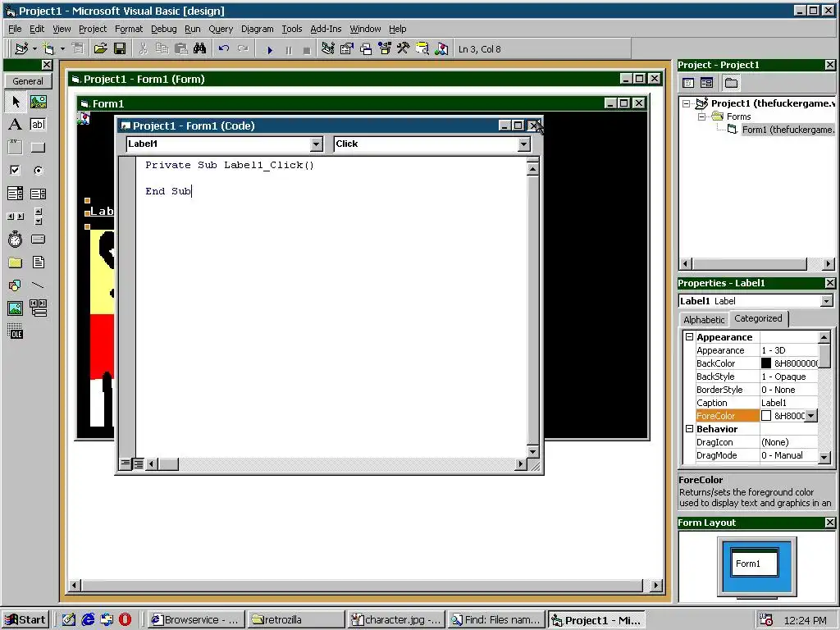
Task: Save Project toolbar button
Action: pos(120,49)
